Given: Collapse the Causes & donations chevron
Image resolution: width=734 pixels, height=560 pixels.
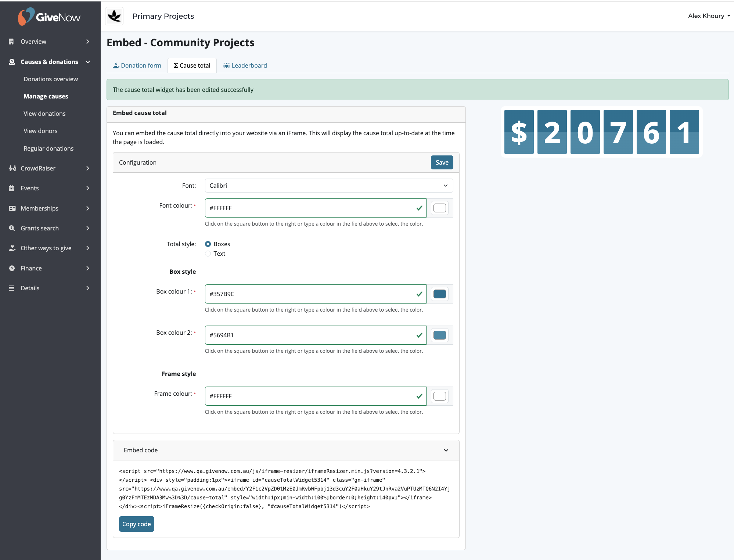Looking at the screenshot, I should tap(88, 62).
